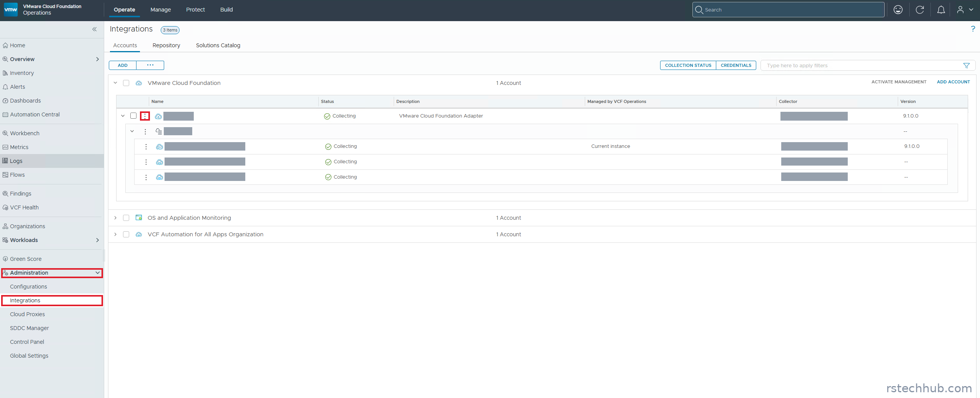The height and width of the screenshot is (398, 980).
Task: Select the Solutions Catalog tab
Action: [x=218, y=45]
